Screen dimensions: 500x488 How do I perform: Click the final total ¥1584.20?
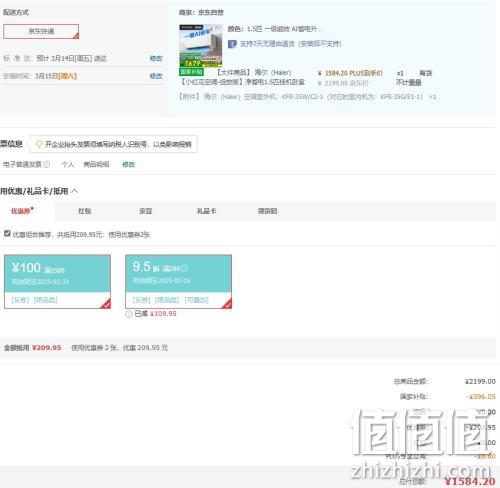point(470,481)
